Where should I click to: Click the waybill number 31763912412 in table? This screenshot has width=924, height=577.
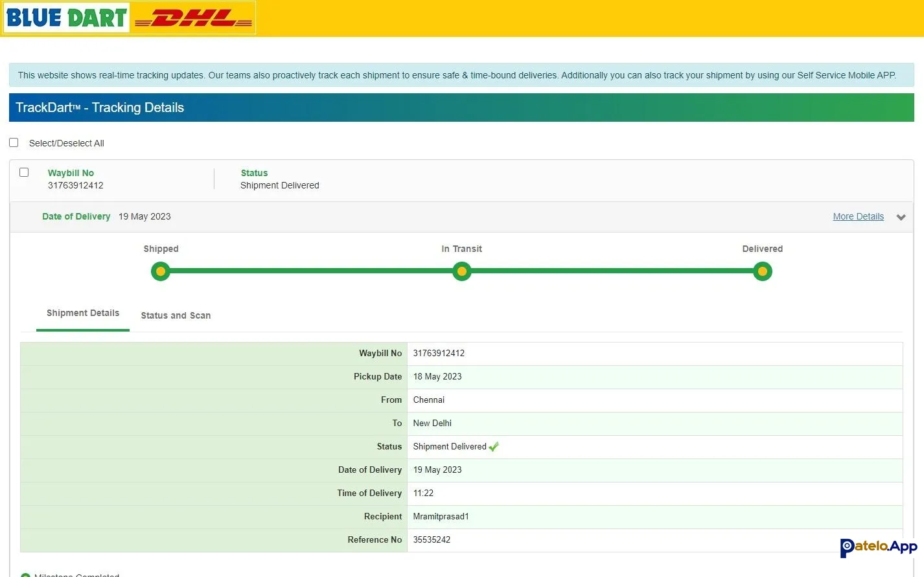click(439, 354)
